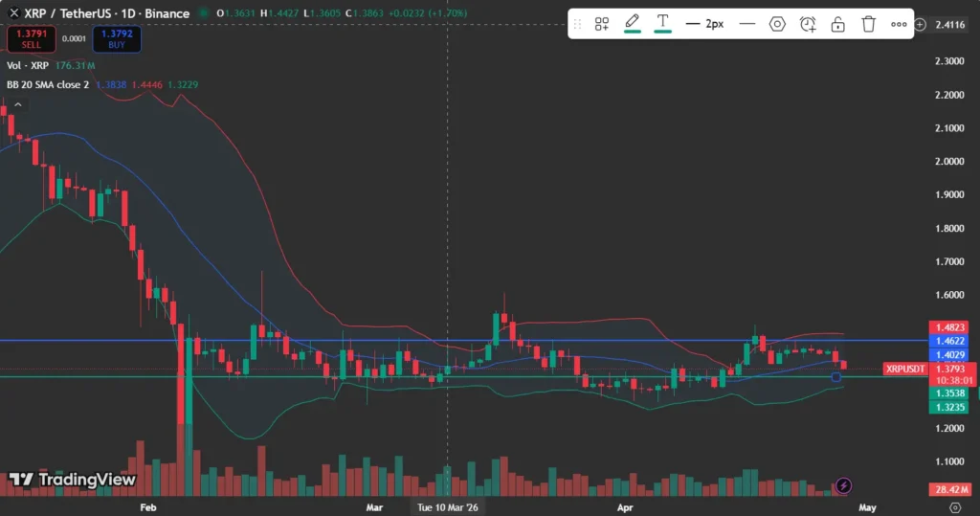The height and width of the screenshot is (516, 980).
Task: Change text color with the T icon
Action: coord(662,23)
